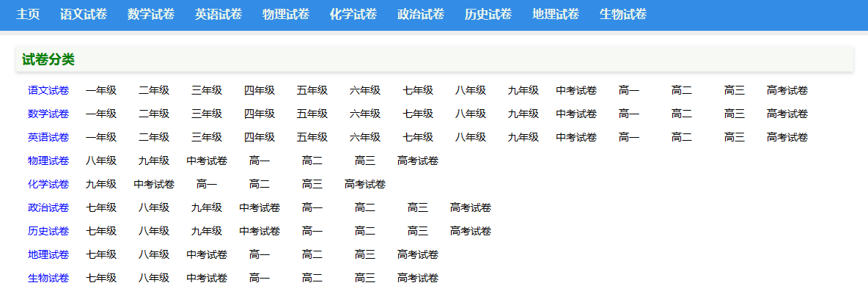Open 生物试卷 in the blue navigation bar
Image resolution: width=868 pixels, height=291 pixels.
pos(622,15)
